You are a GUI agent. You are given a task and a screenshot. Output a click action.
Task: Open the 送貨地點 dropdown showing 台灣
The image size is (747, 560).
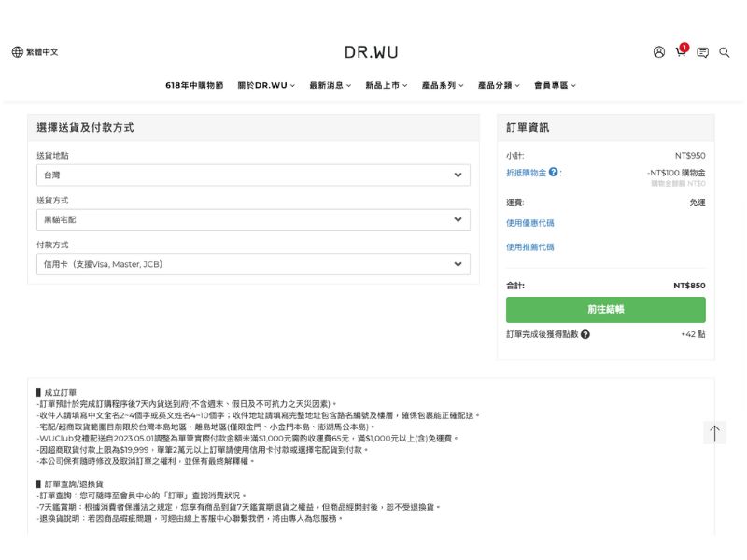pyautogui.click(x=253, y=175)
